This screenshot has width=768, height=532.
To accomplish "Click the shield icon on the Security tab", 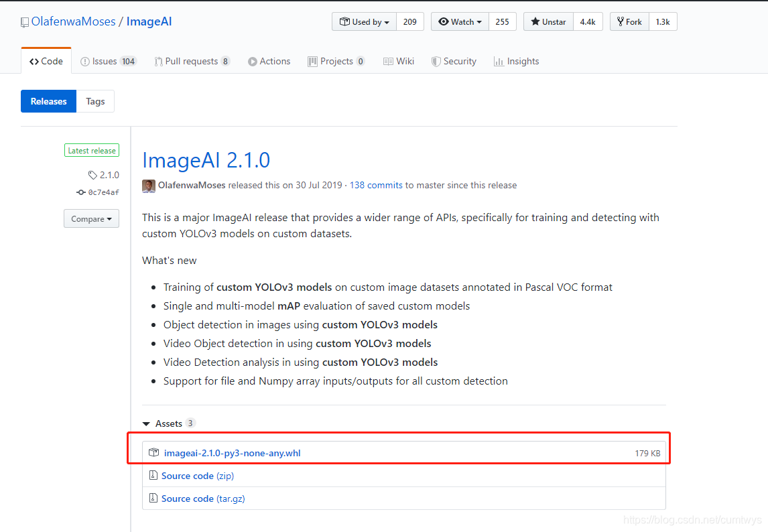I will click(x=436, y=61).
